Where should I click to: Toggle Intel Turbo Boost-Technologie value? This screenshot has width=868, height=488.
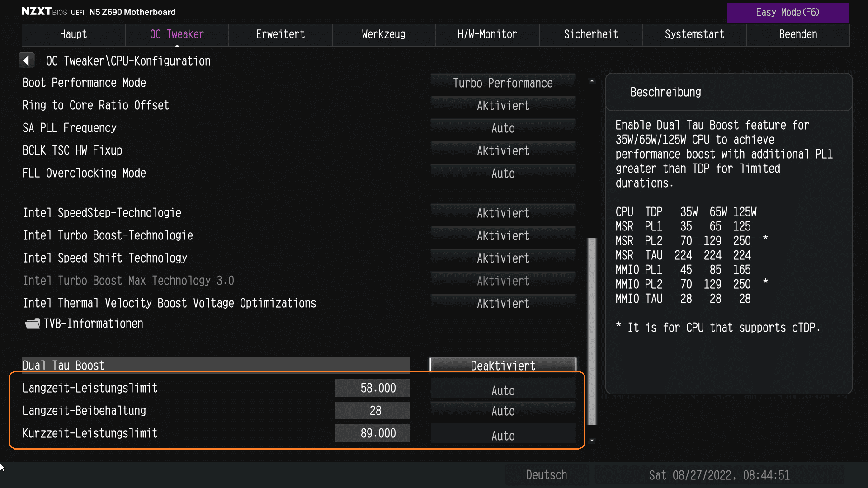click(503, 236)
